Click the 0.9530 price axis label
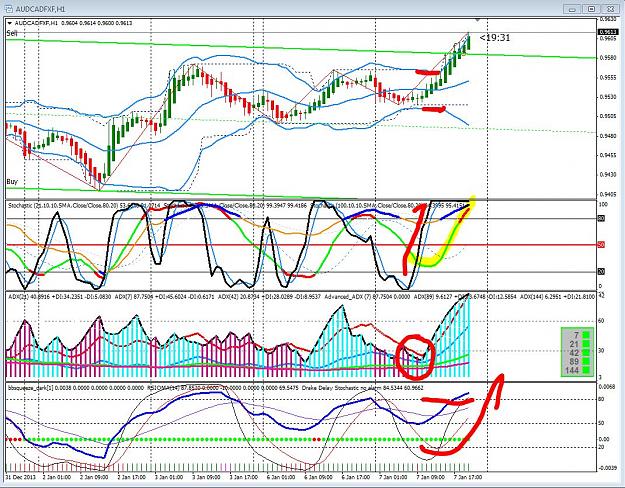This screenshot has width=625, height=488. [x=607, y=97]
